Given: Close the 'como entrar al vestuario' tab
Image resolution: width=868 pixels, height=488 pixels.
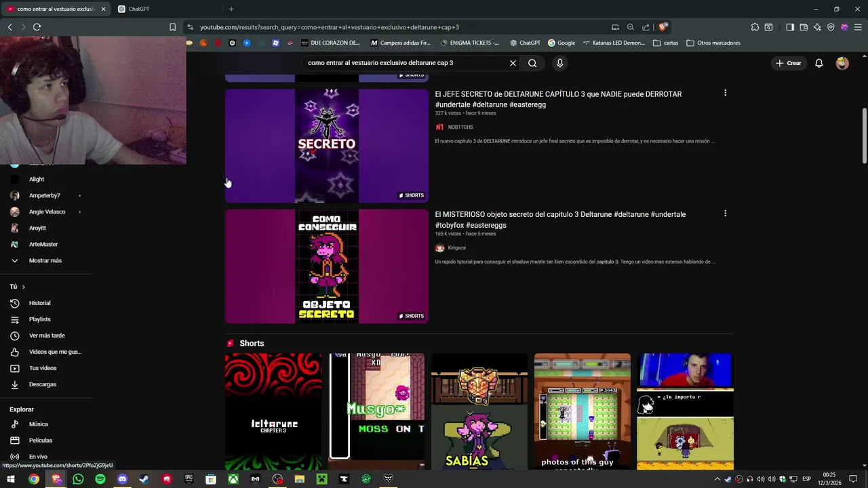Looking at the screenshot, I should tap(103, 9).
